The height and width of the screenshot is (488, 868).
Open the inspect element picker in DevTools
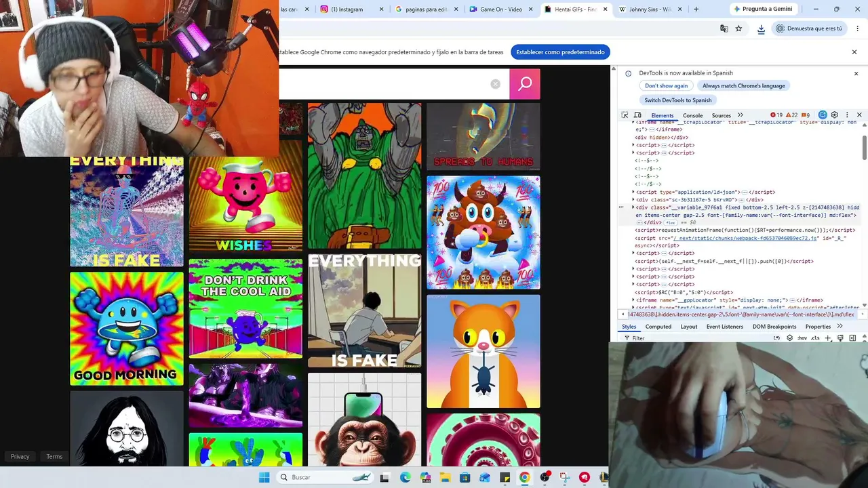pos(625,115)
